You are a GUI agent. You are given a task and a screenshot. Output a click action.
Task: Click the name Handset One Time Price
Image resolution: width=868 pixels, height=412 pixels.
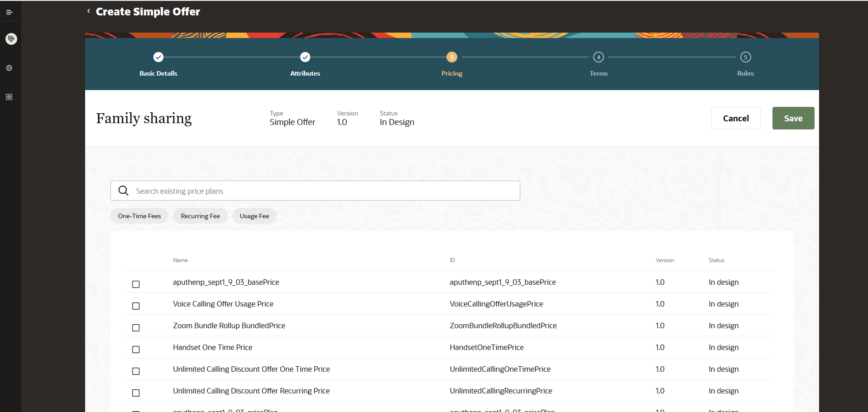coord(213,347)
